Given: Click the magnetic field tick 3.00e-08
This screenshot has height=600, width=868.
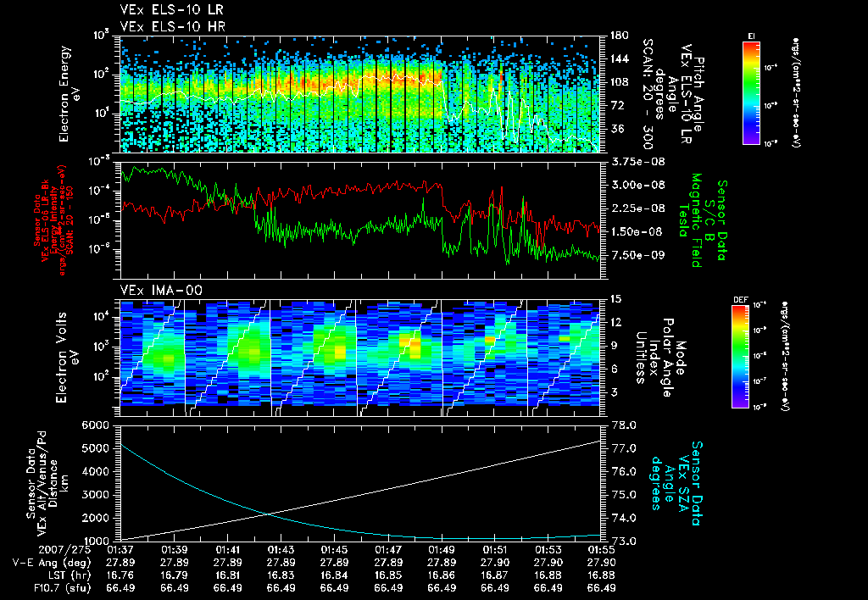Looking at the screenshot, I should coord(637,186).
